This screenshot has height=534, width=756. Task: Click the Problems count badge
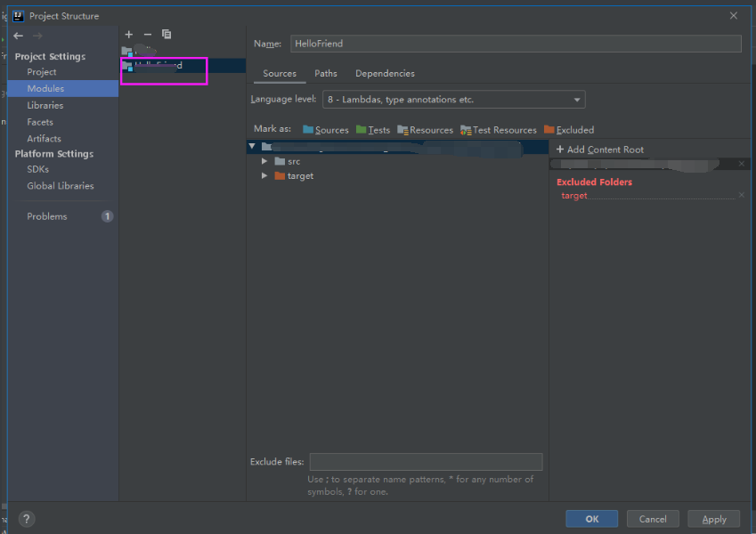tap(107, 216)
